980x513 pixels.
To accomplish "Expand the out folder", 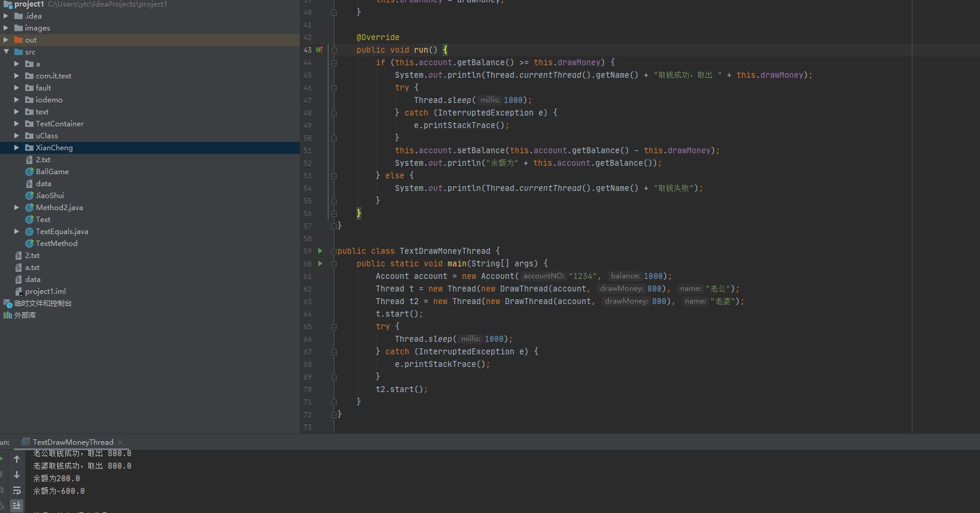I will [6, 40].
